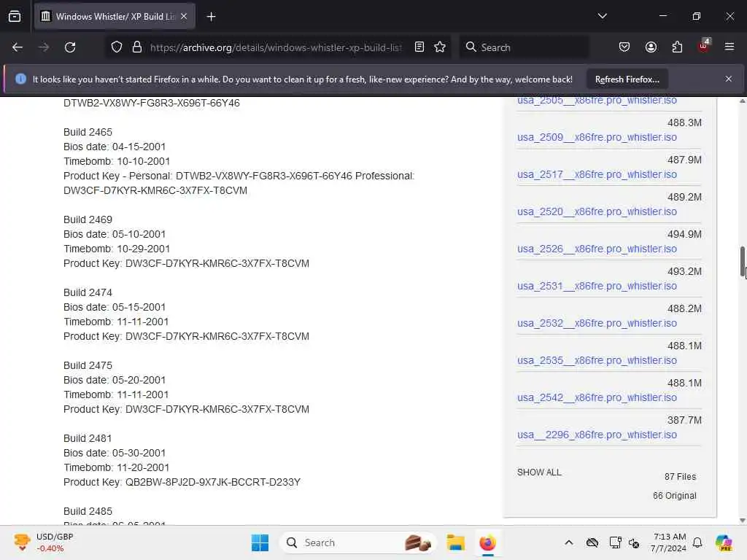Select Build 2474 heading text

pos(88,292)
